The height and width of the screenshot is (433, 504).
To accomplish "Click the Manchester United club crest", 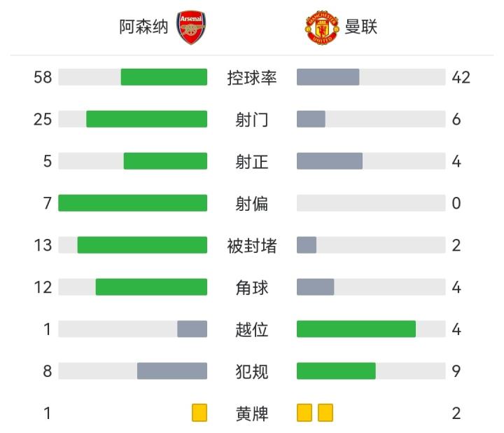I will tap(321, 28).
